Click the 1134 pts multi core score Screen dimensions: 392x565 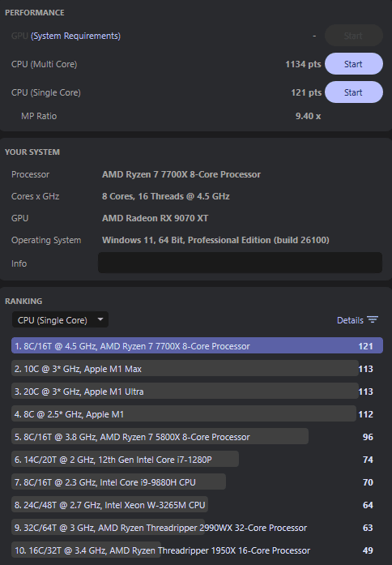coord(303,64)
